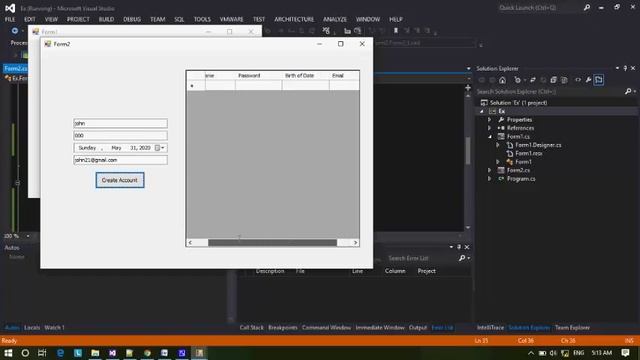Click Sync with Active Document icon
The width and height of the screenshot is (640, 360).
click(x=533, y=80)
